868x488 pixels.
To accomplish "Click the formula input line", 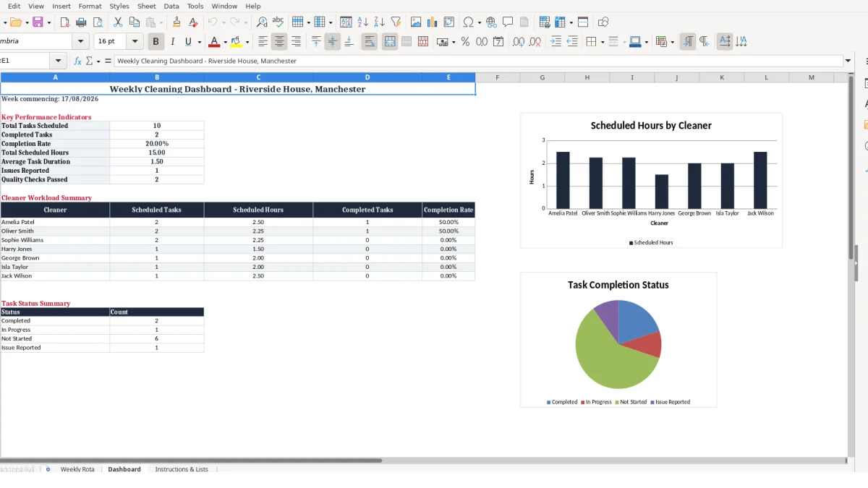I will [477, 61].
